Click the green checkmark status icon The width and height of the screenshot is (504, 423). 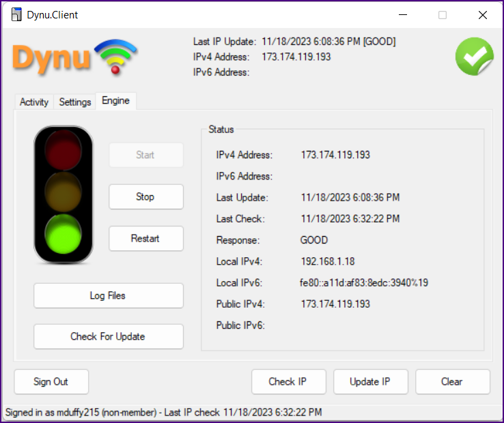tap(474, 57)
